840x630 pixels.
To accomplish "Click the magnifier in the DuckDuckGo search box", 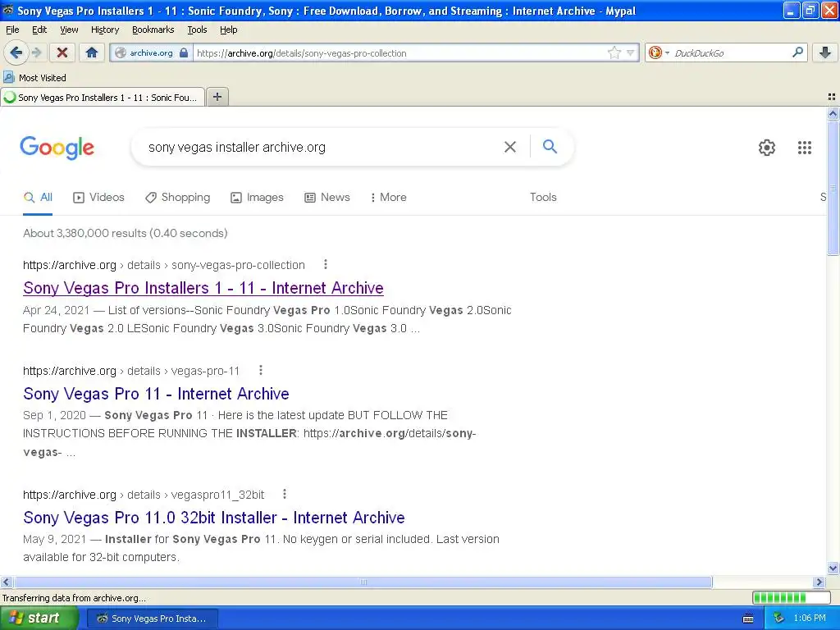I will (x=797, y=52).
